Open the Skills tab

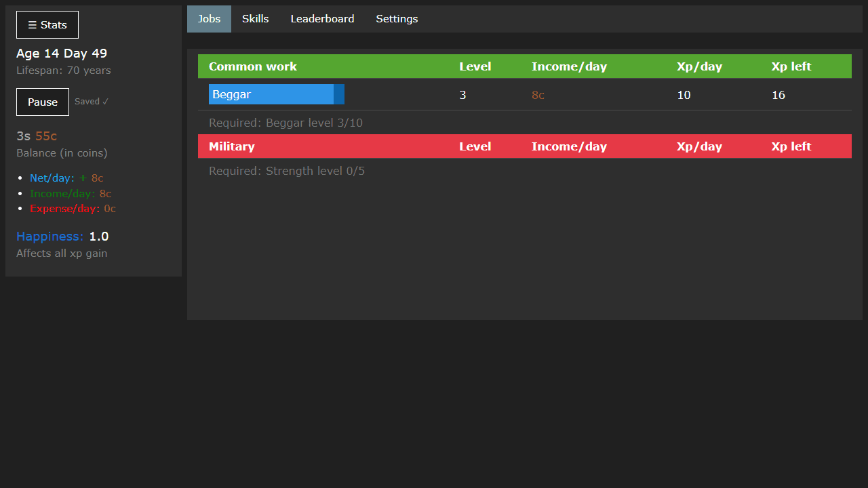tap(256, 19)
